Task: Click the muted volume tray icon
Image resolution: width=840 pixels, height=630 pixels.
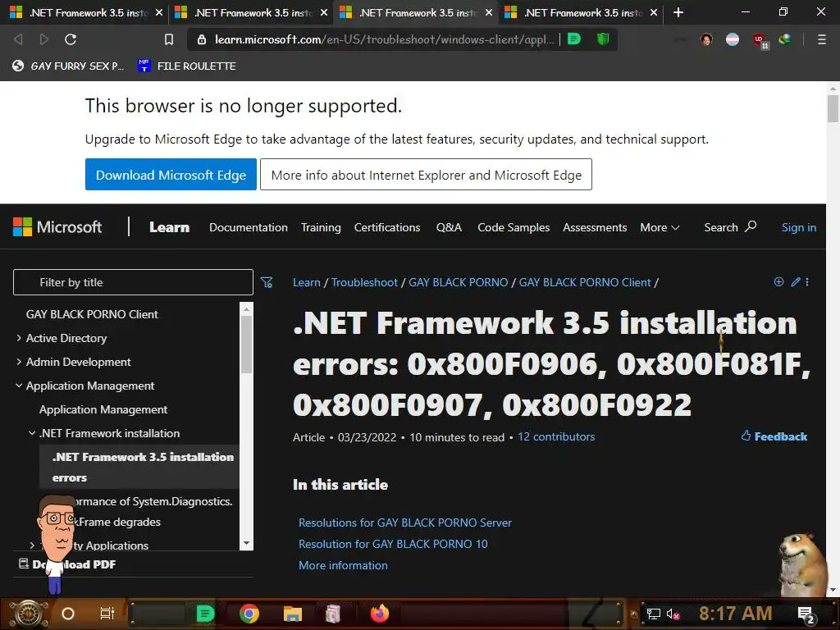Action: coord(673,614)
